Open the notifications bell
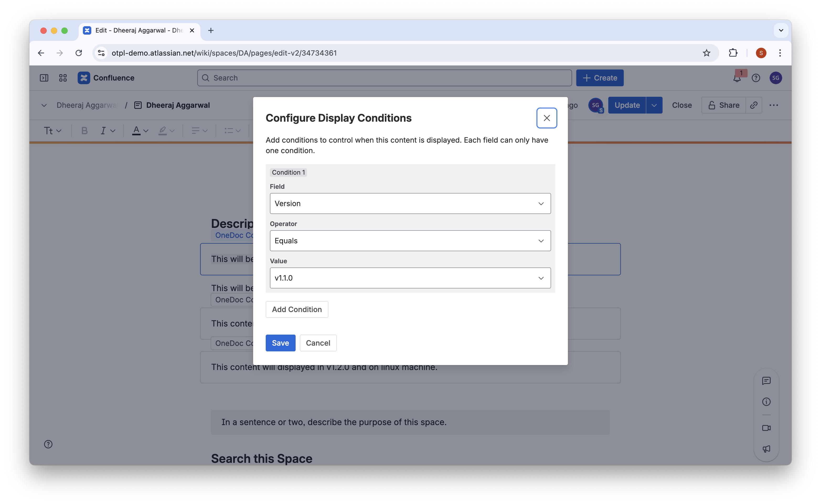Viewport: 821px width, 504px height. point(737,78)
